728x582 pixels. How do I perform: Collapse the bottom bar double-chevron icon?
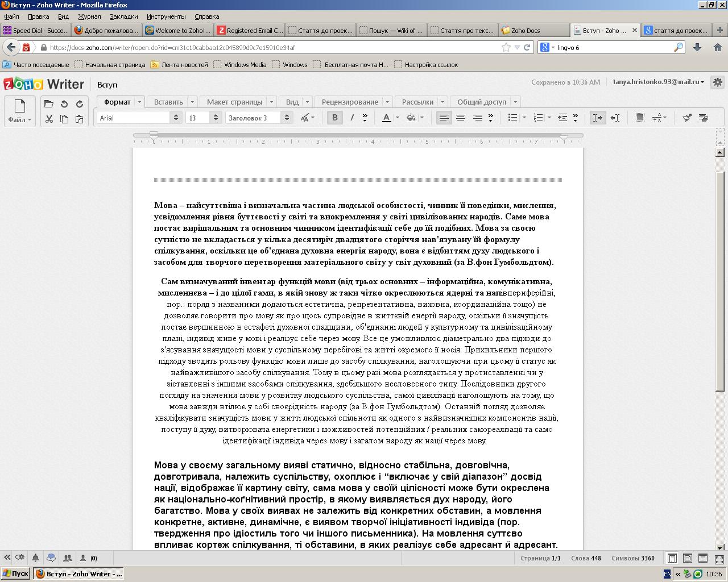pyautogui.click(x=7, y=558)
